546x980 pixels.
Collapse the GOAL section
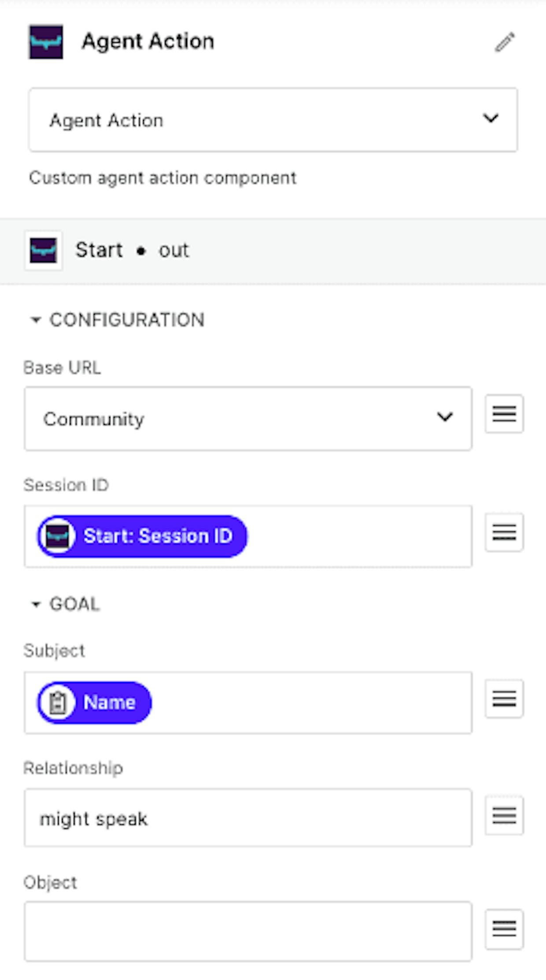[65, 604]
